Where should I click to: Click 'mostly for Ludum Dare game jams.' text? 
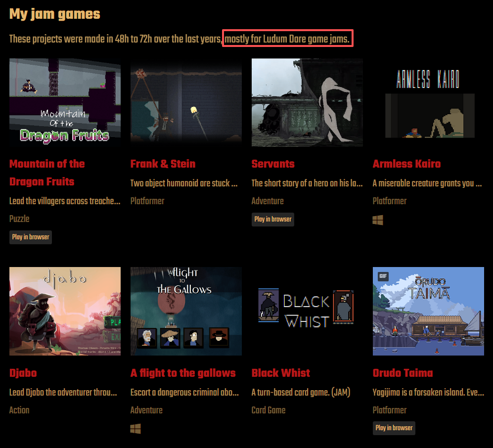(287, 39)
